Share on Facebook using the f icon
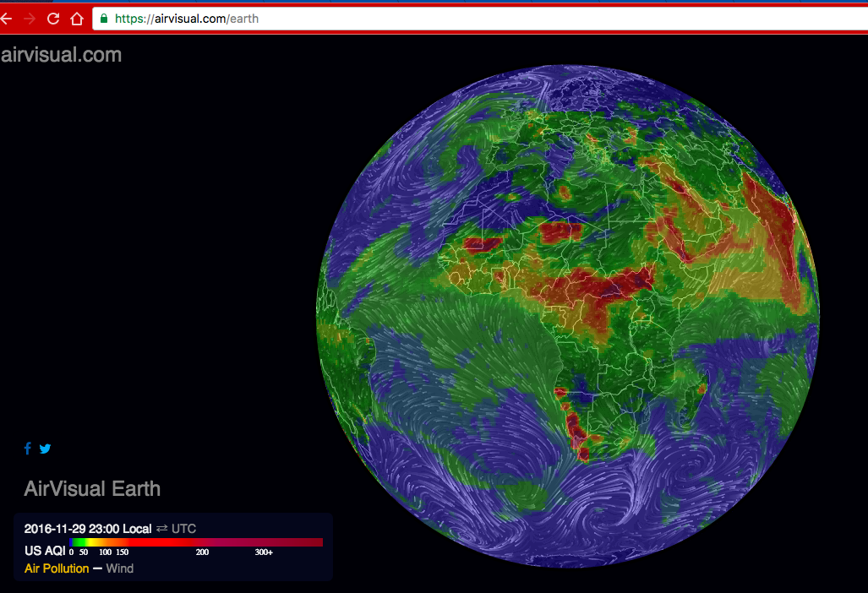This screenshot has width=868, height=593. point(28,448)
